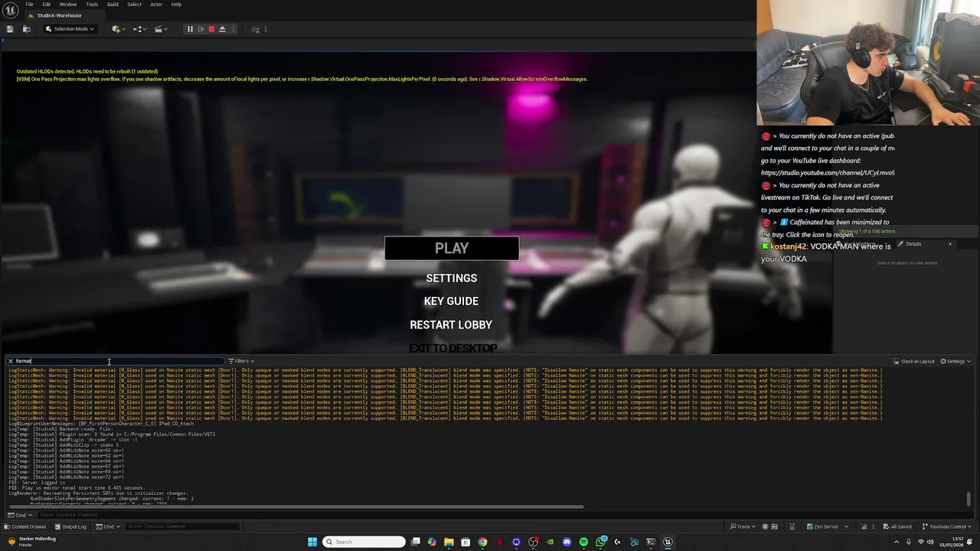The image size is (980, 551).
Task: Click RESTART LOBBY in the game menu
Action: [451, 324]
